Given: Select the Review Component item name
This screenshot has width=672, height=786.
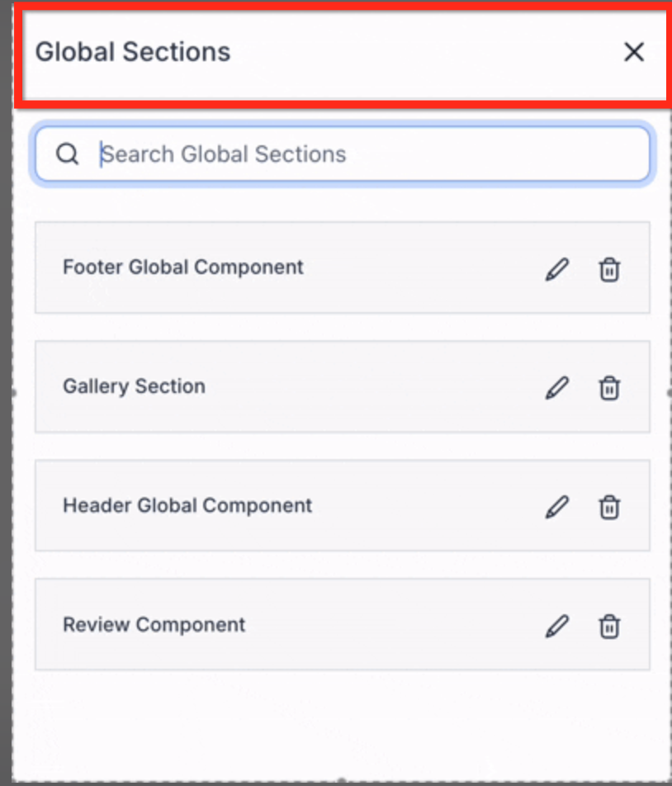Looking at the screenshot, I should click(154, 624).
